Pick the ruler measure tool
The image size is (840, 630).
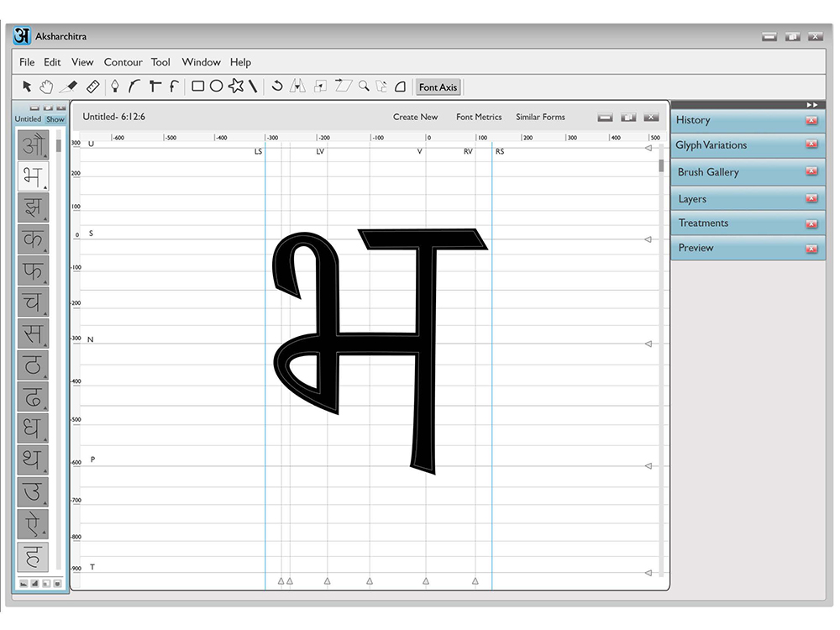[x=92, y=87]
